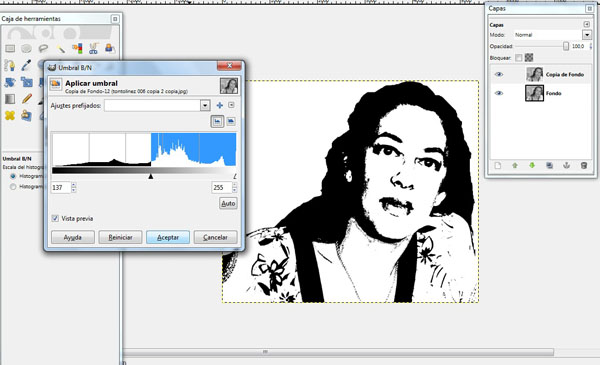Click the Aceptar button
The height and width of the screenshot is (365, 600).
point(168,237)
